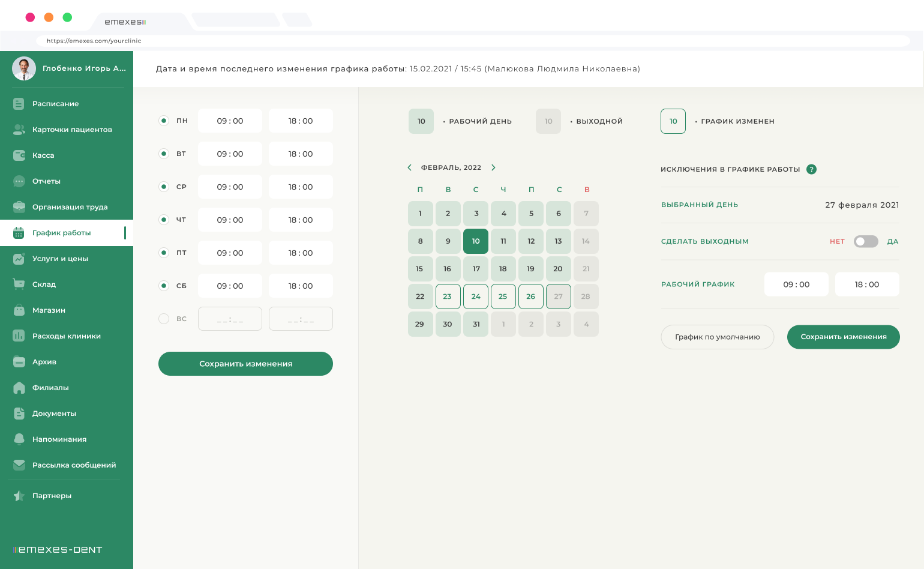Click the Магазин bag icon
Image resolution: width=924 pixels, height=569 pixels.
pyautogui.click(x=19, y=310)
